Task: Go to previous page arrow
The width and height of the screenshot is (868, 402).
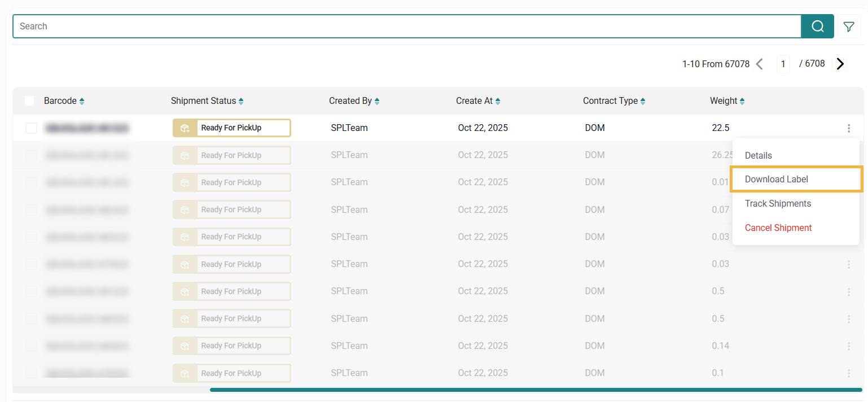Action: point(760,64)
